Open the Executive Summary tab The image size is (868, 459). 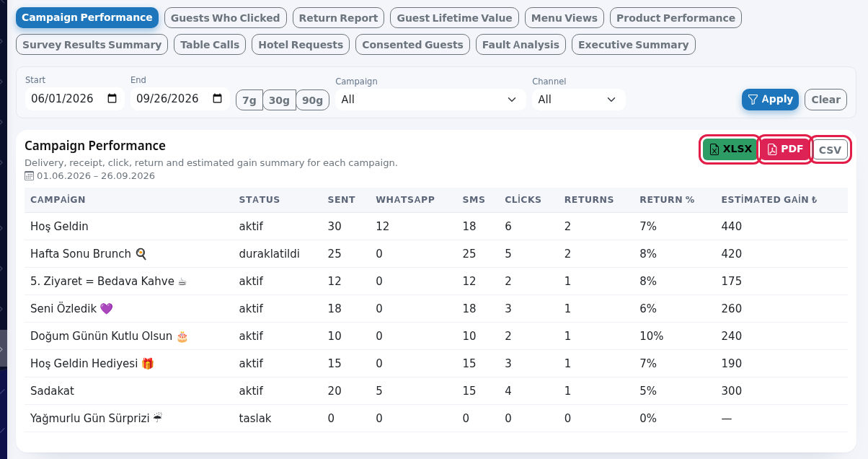(x=633, y=45)
